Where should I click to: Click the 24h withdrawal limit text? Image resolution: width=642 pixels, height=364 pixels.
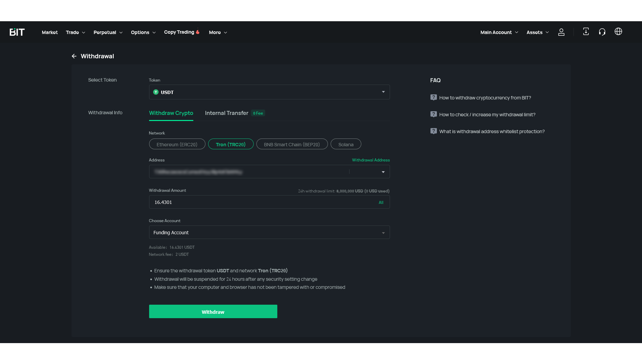pos(343,191)
